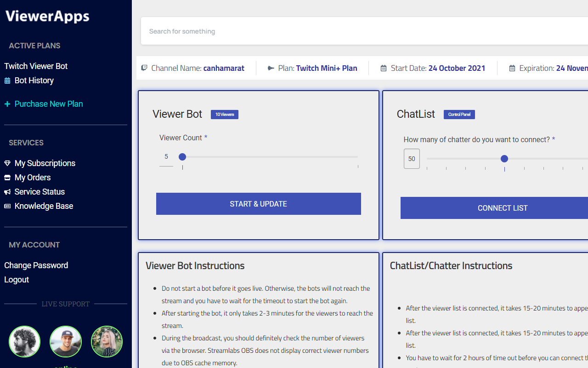Select the My Subscriptions icon
This screenshot has width=588, height=368.
[x=7, y=163]
